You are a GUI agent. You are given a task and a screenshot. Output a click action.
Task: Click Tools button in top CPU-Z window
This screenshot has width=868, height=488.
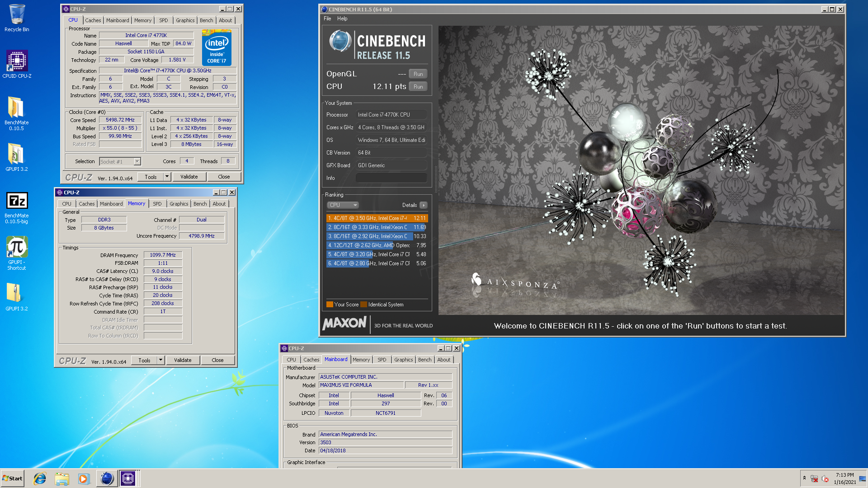(x=151, y=177)
